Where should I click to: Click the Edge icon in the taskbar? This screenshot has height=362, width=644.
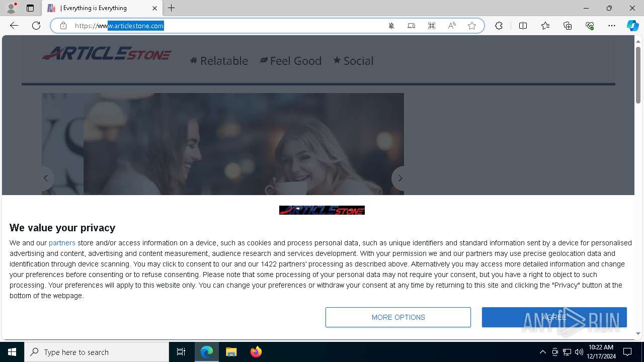pyautogui.click(x=207, y=352)
